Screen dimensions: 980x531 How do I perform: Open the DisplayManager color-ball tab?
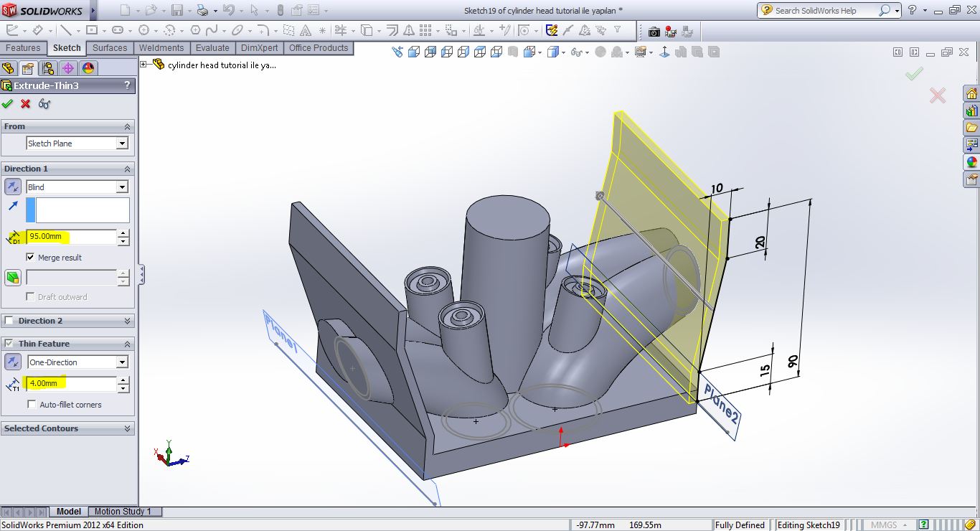(88, 68)
